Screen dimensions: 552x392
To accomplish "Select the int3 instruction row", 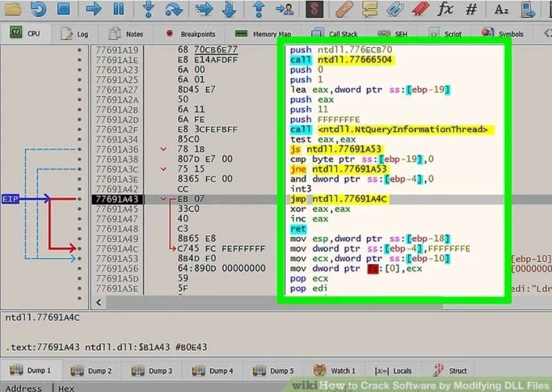I will click(x=300, y=189).
